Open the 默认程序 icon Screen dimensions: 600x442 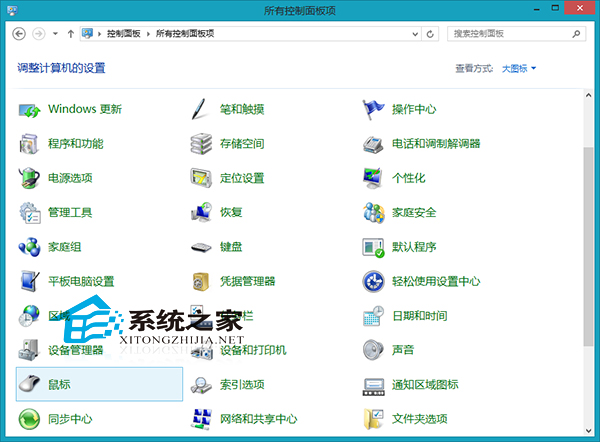tap(373, 247)
